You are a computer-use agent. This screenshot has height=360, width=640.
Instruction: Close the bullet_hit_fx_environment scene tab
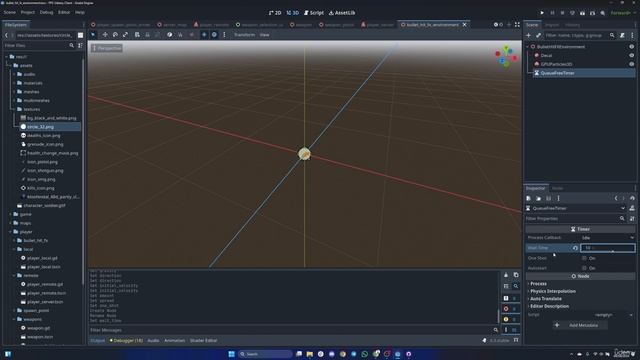point(464,25)
